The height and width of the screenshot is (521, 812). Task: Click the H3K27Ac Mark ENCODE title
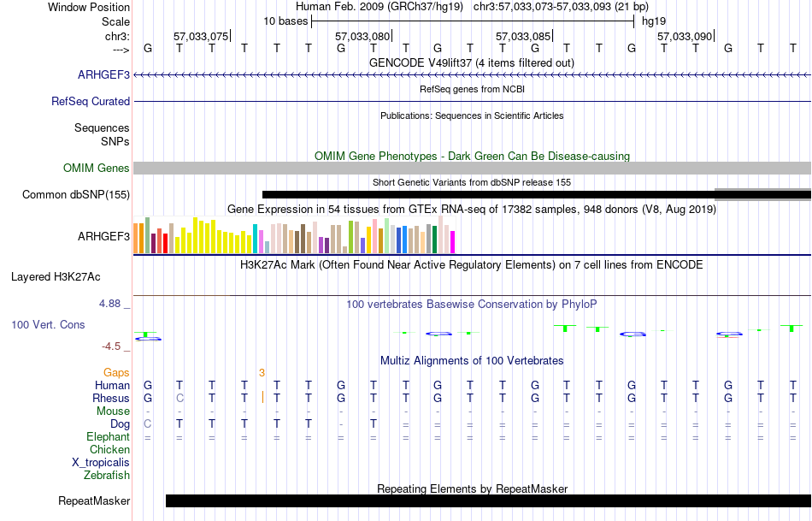[x=472, y=265]
